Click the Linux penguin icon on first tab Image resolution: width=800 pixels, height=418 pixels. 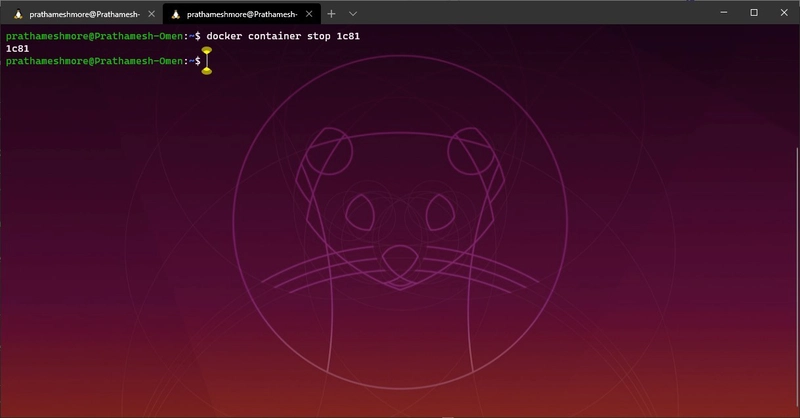18,14
